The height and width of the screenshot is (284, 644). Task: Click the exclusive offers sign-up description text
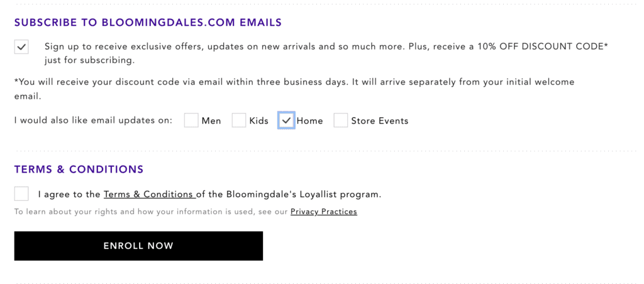coord(326,54)
